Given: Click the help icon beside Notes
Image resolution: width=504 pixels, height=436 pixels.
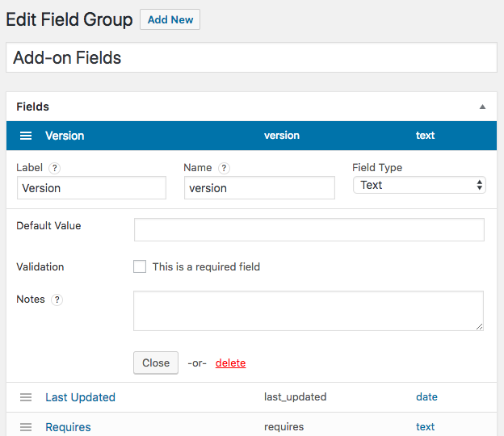Looking at the screenshot, I should coord(57,300).
